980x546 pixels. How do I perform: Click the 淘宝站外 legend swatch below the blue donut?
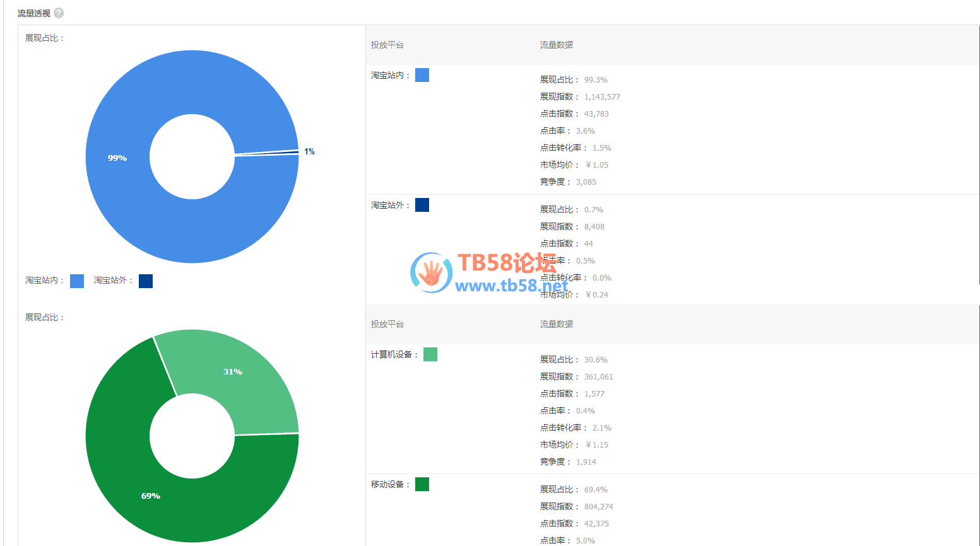(146, 281)
